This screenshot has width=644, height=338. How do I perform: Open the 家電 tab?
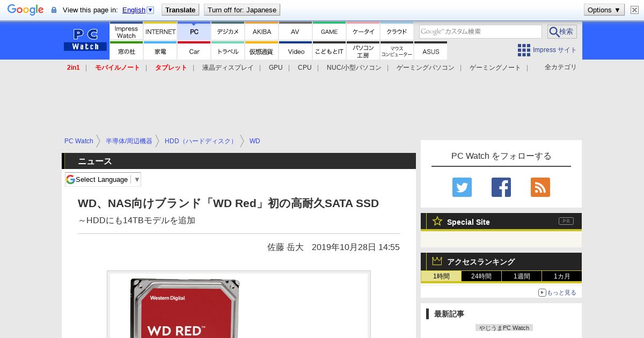point(160,51)
